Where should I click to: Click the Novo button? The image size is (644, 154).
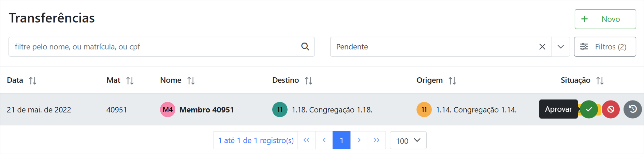click(605, 19)
